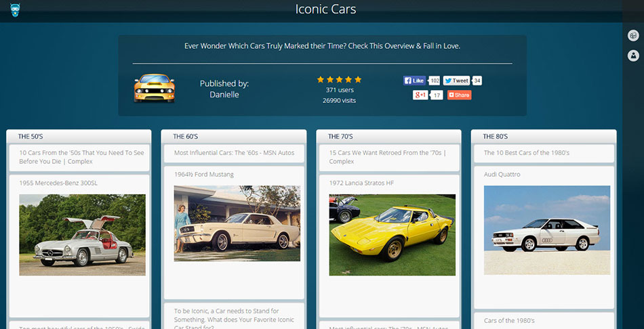
Task: Open 'The 10 Best Cars of the 1980's' link
Action: [527, 152]
